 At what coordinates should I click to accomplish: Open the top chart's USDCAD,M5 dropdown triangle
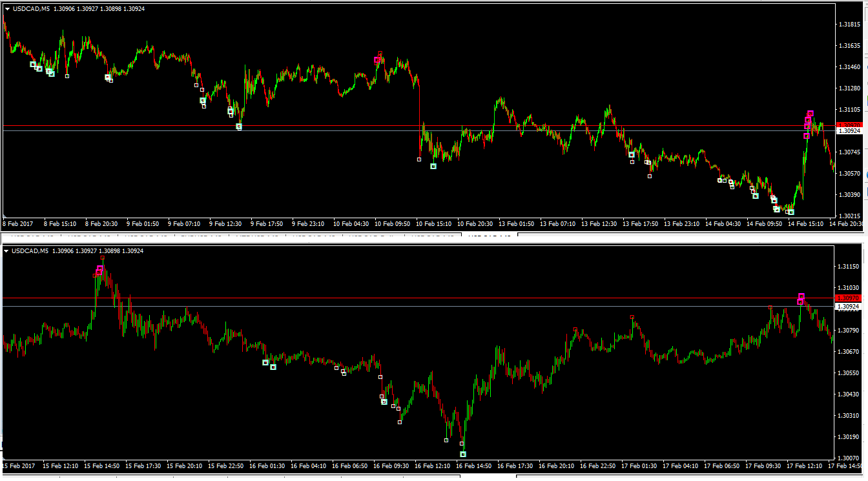tap(7, 9)
